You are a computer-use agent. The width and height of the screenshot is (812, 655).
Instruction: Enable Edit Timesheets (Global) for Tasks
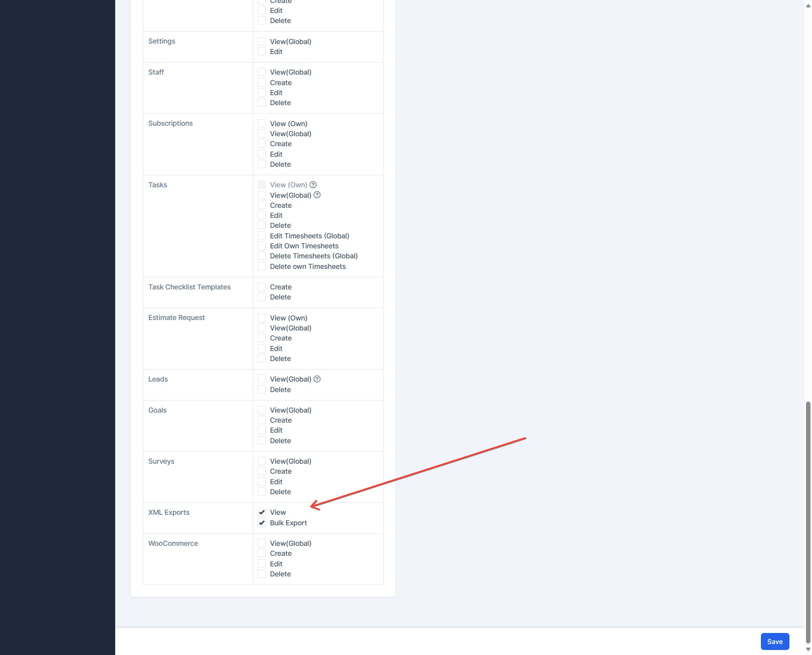[x=261, y=236]
